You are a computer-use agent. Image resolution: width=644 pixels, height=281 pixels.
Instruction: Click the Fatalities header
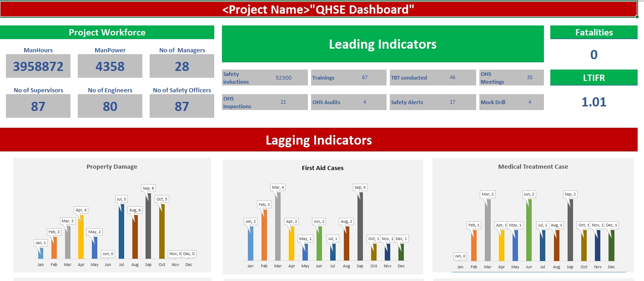coord(594,32)
